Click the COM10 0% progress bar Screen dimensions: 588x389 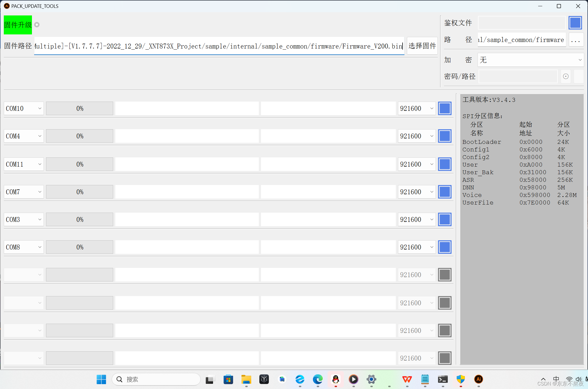80,108
